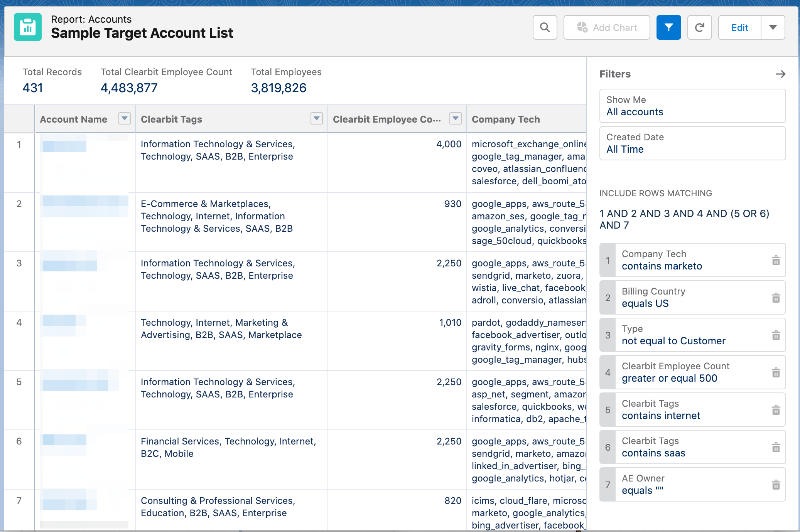
Task: Delete the AE Owner equals filter
Action: pyautogui.click(x=776, y=485)
